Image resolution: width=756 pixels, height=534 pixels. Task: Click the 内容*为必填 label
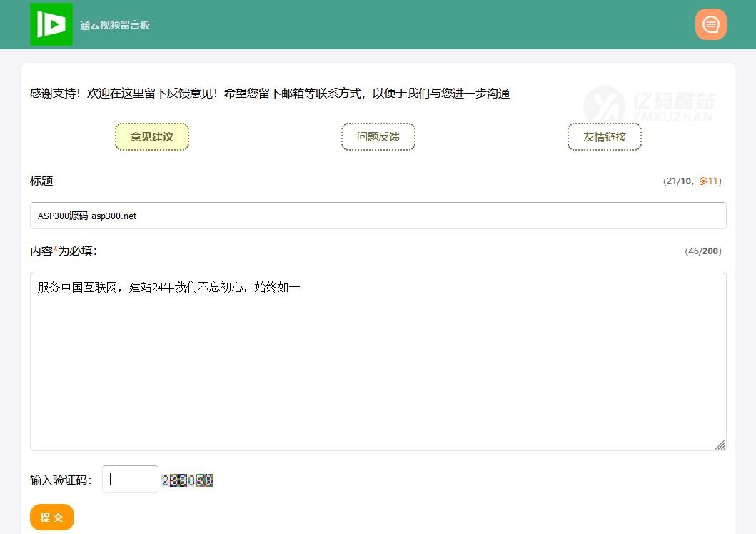coord(64,251)
